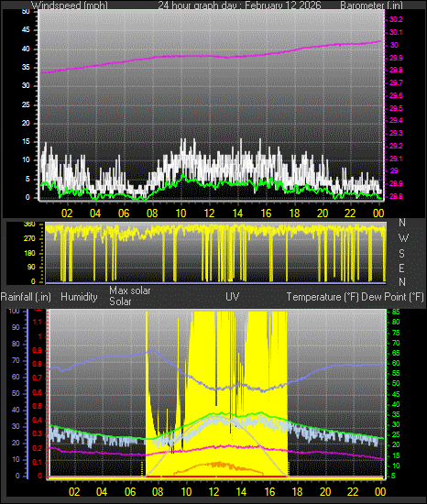
Task: Click the magenta '29.9' barometer value
Action: [x=396, y=58]
